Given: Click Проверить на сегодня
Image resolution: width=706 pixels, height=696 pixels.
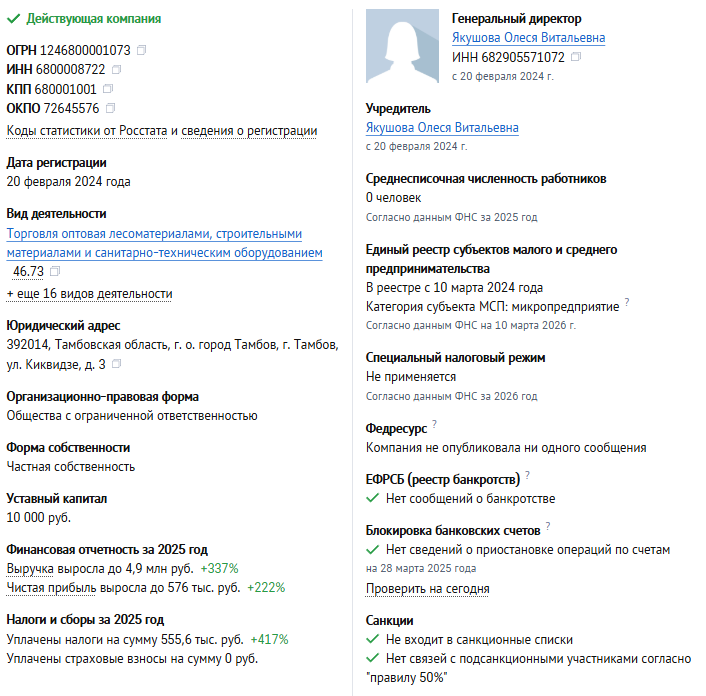Looking at the screenshot, I should click(427, 589).
